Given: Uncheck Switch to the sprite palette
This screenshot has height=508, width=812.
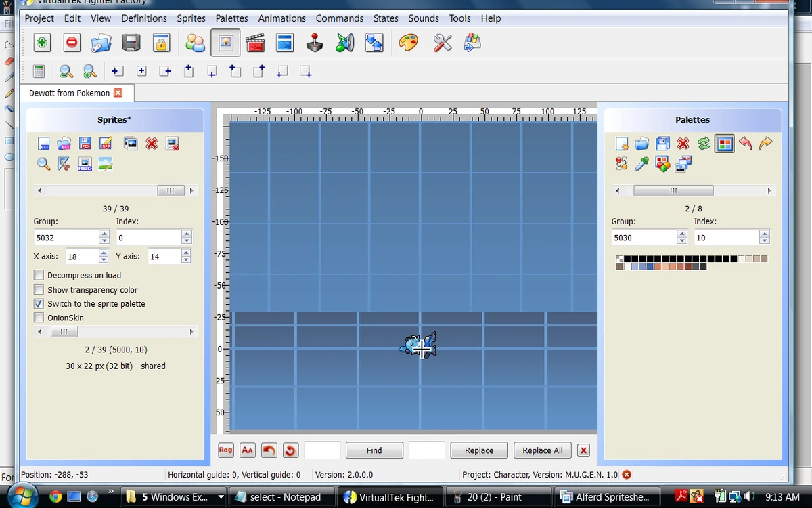Looking at the screenshot, I should [x=39, y=303].
